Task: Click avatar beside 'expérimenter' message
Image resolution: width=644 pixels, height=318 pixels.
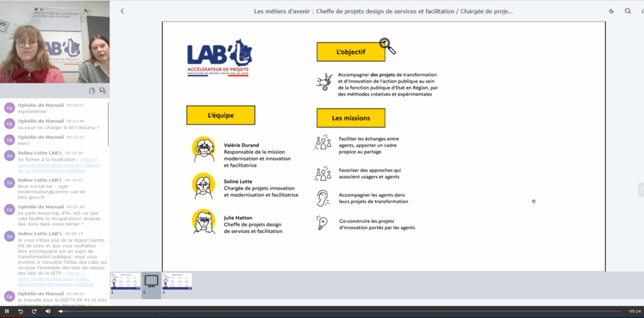Action: point(9,108)
